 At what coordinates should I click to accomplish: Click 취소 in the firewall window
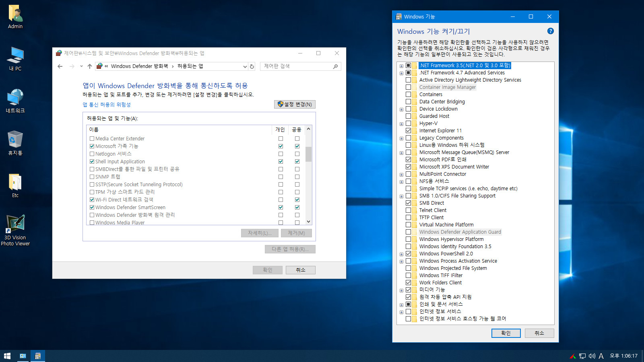[x=301, y=270]
